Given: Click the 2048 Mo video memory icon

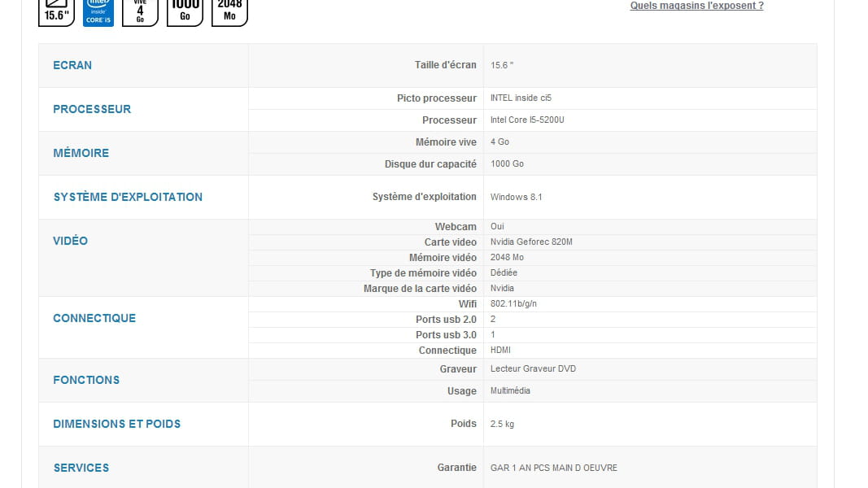Looking at the screenshot, I should pyautogui.click(x=229, y=13).
